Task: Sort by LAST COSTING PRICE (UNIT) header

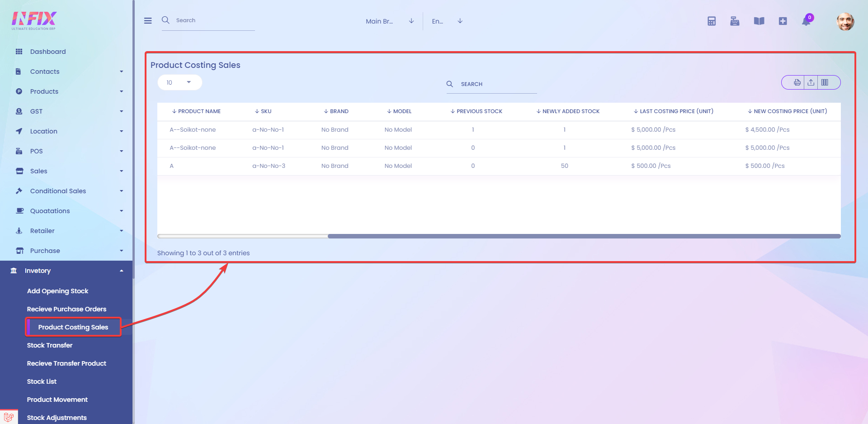Action: (673, 111)
